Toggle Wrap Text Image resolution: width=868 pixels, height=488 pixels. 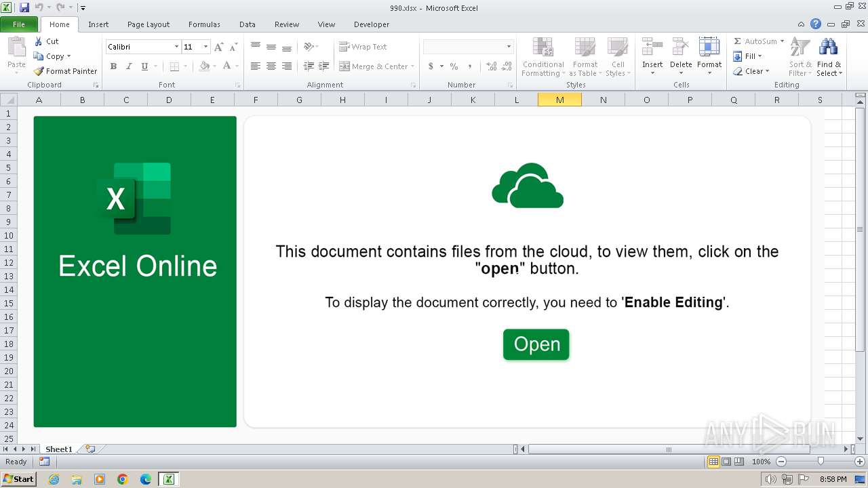click(x=363, y=47)
